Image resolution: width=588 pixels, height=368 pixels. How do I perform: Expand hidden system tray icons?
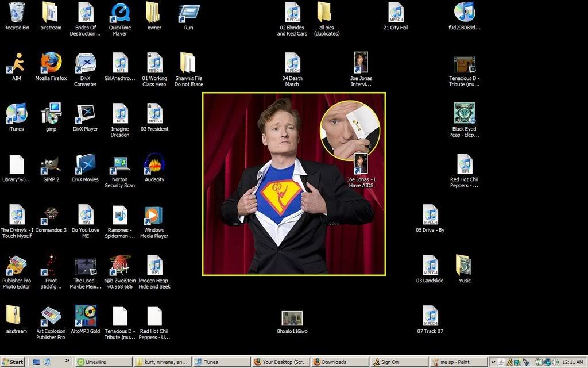[493, 362]
